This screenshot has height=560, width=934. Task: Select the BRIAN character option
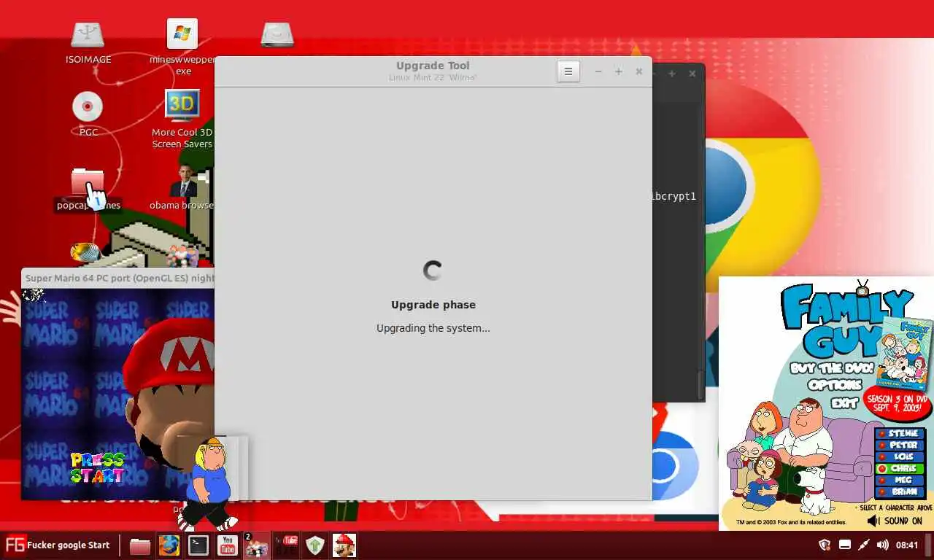pos(900,491)
